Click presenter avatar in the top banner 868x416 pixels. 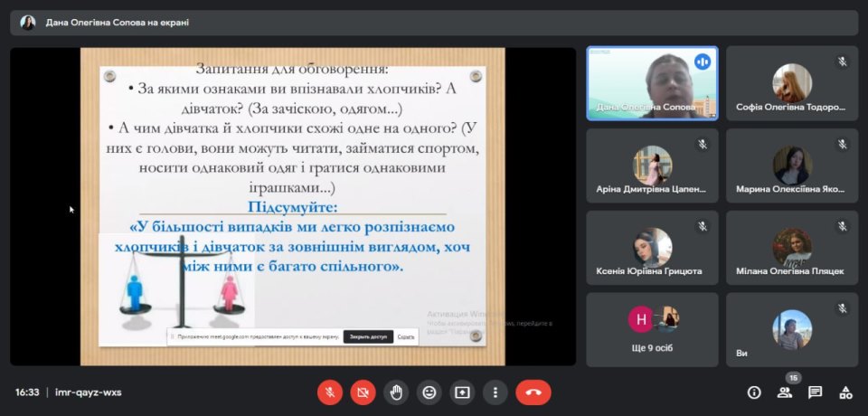[x=28, y=23]
